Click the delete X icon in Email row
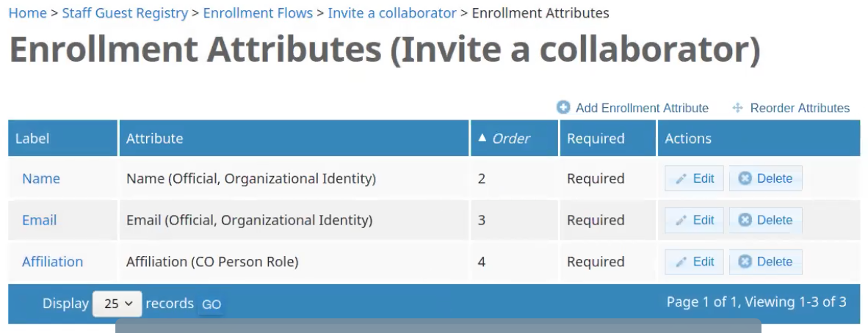Image resolution: width=868 pixels, height=333 pixels. [x=745, y=220]
